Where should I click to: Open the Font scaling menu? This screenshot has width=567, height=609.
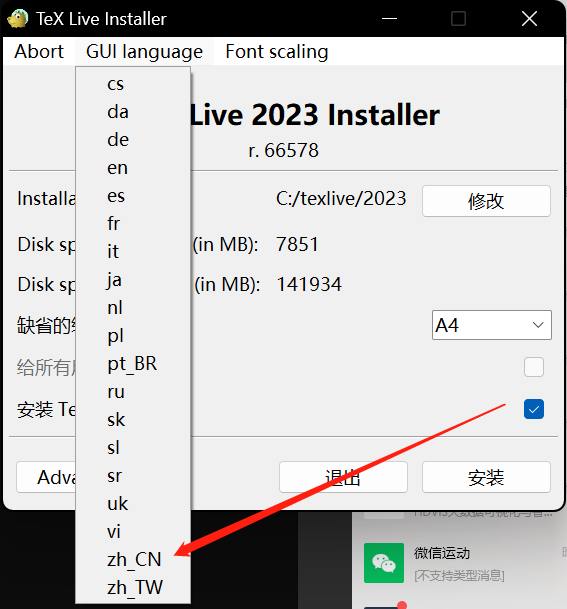pyautogui.click(x=277, y=52)
